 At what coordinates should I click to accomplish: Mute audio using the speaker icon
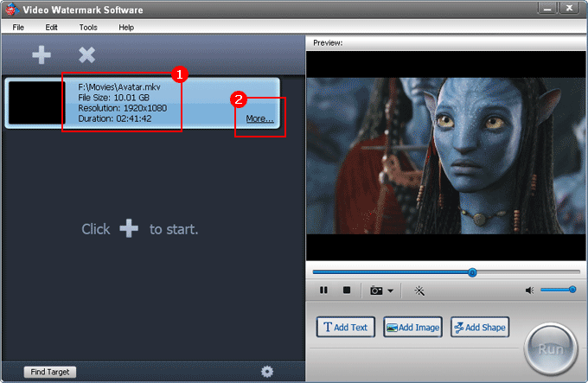[529, 290]
